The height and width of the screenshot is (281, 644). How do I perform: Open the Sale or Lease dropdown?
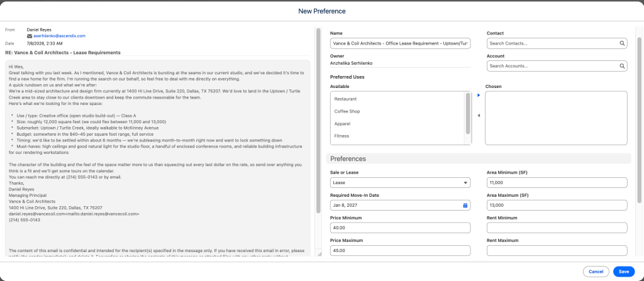pyautogui.click(x=401, y=183)
